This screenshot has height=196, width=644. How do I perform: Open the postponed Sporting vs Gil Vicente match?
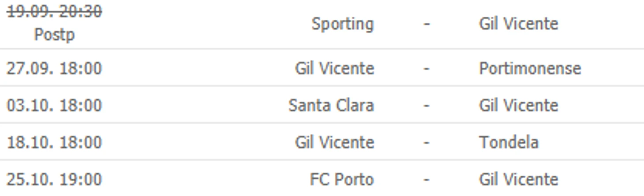click(x=322, y=24)
